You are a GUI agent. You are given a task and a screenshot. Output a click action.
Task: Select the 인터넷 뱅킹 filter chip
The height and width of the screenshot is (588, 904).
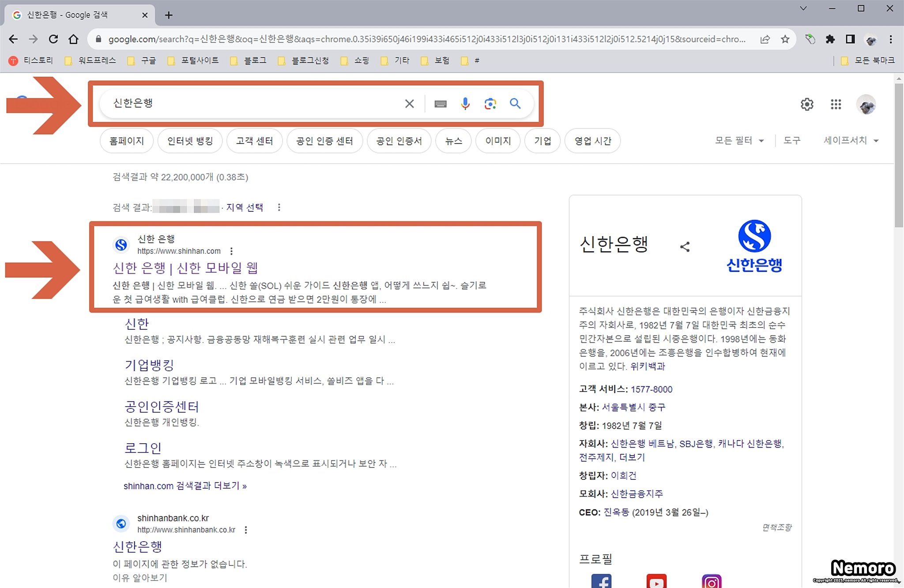190,141
